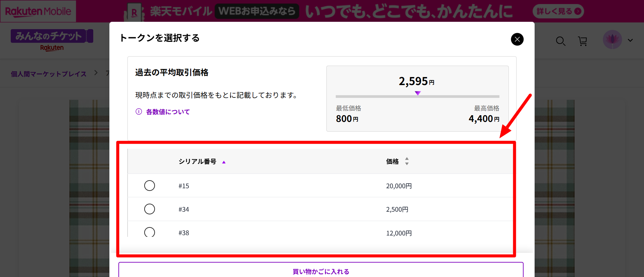Image resolution: width=644 pixels, height=277 pixels.
Task: Click the シリアル番号 column header
Action: click(197, 161)
